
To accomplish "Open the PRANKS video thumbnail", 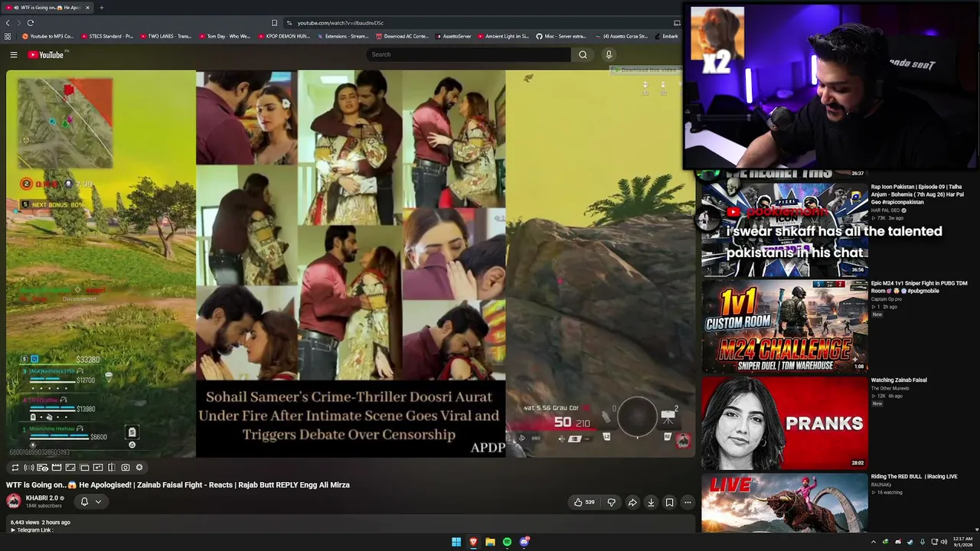I will 785,423.
